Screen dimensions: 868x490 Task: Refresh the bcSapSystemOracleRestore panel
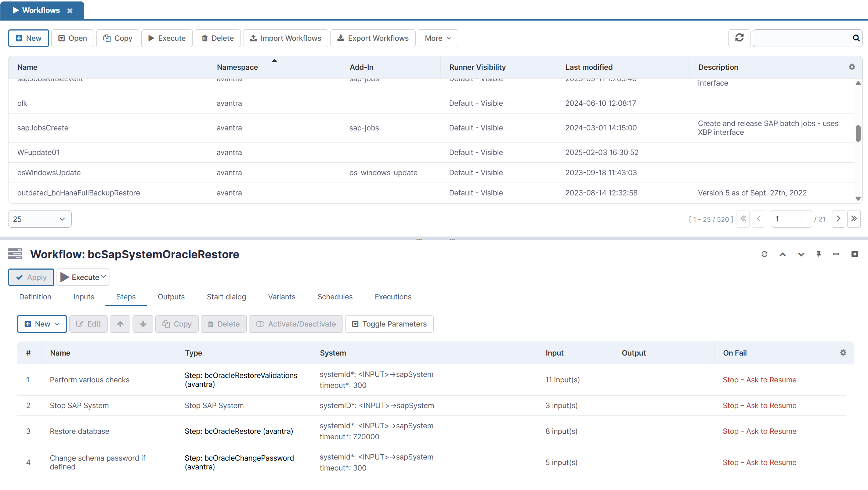coord(764,254)
